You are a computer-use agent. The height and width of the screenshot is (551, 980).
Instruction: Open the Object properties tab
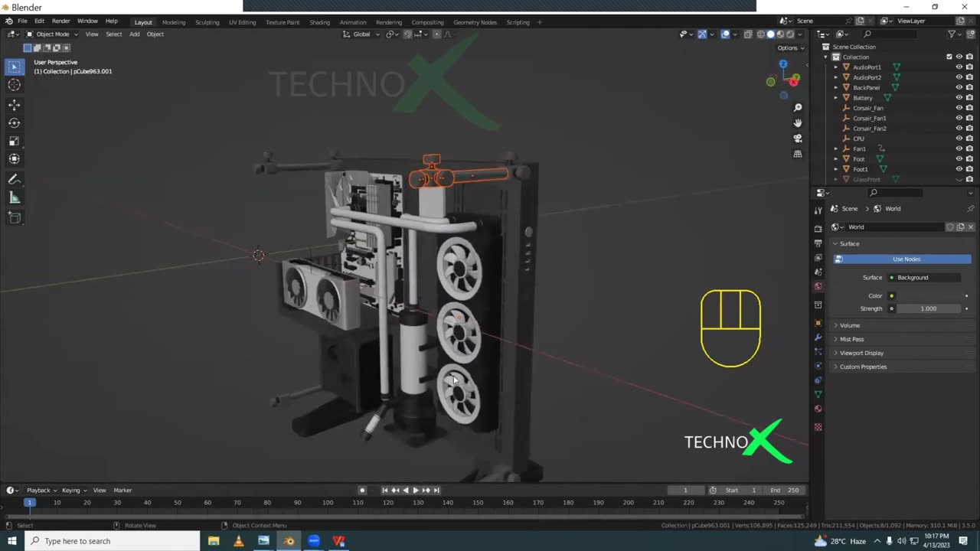coord(818,323)
